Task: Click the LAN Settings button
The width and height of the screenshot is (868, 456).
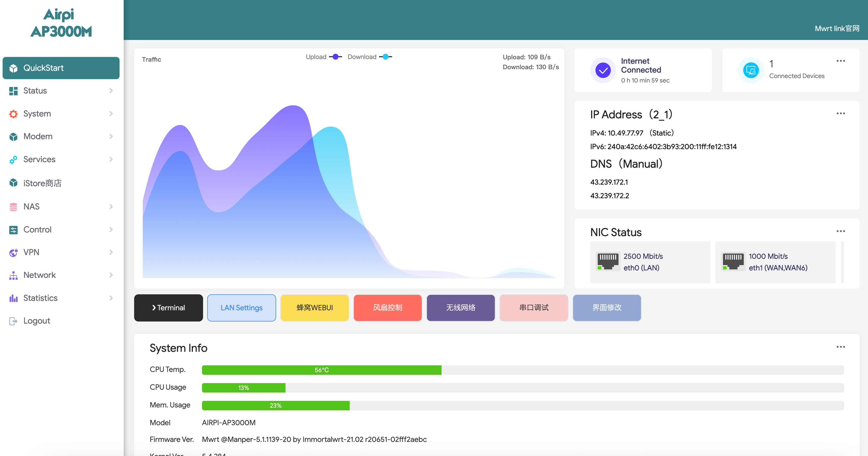Action: click(241, 308)
